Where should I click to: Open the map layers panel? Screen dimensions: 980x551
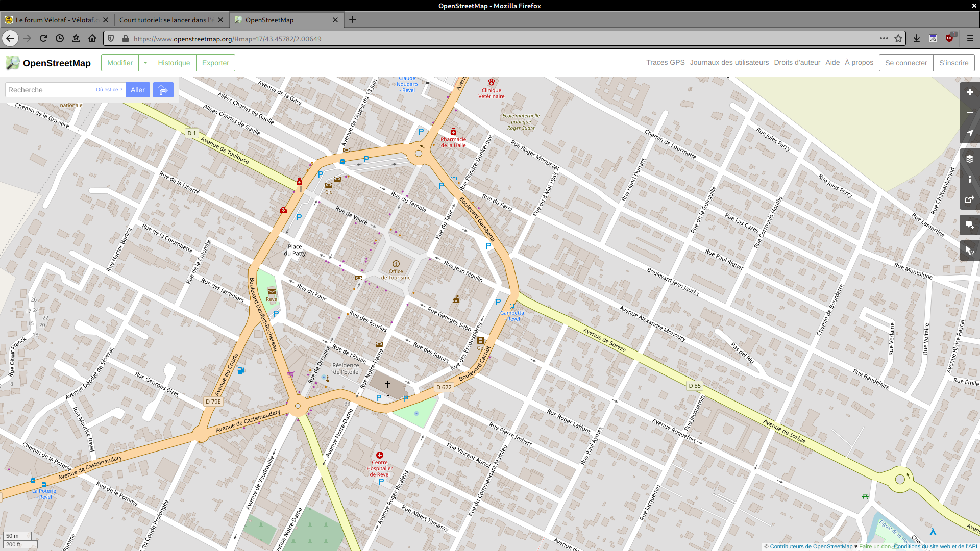[970, 159]
